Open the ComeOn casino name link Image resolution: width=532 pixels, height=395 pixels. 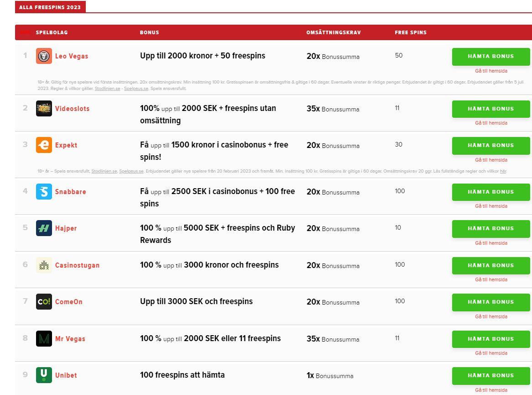pos(68,302)
